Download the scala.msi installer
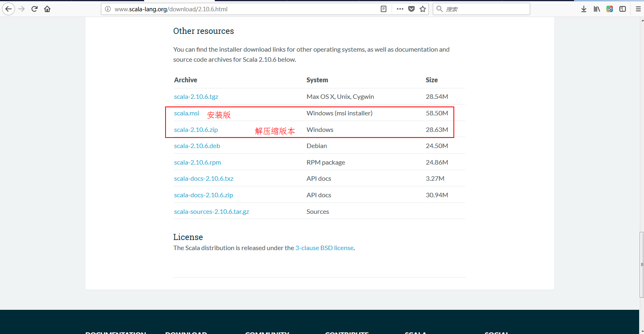 187,113
